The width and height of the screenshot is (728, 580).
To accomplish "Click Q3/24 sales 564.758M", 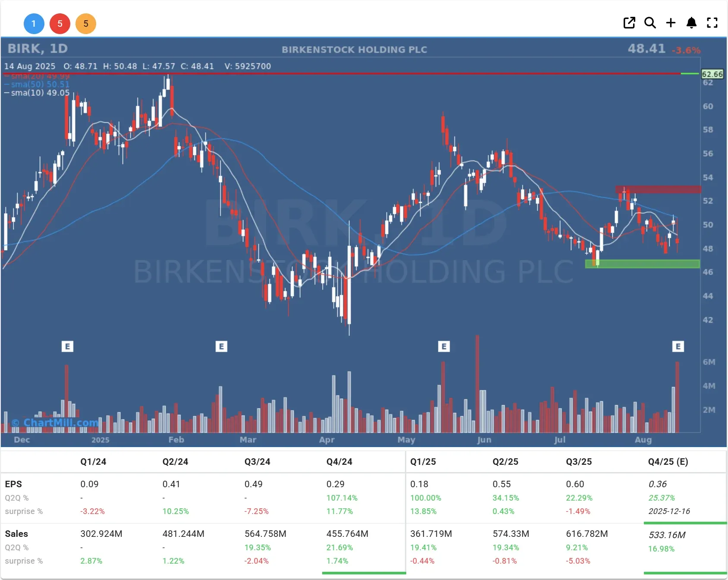I will click(x=265, y=534).
